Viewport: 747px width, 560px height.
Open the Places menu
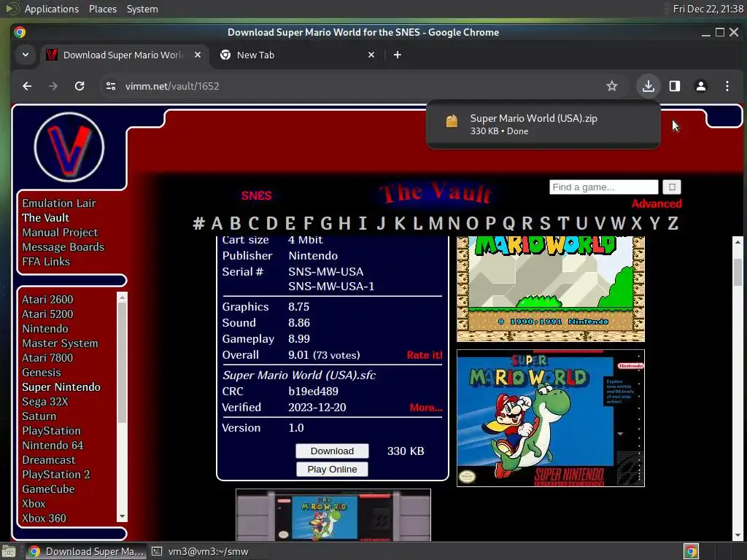point(102,9)
